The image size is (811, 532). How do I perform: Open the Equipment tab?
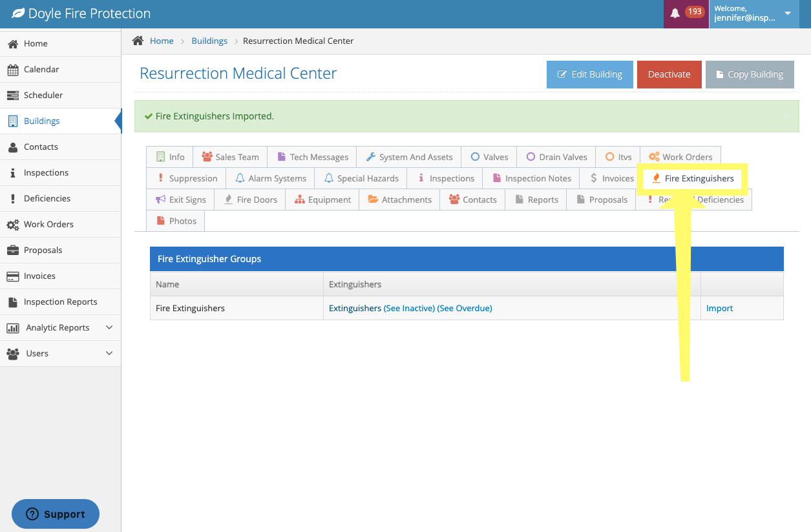322,200
